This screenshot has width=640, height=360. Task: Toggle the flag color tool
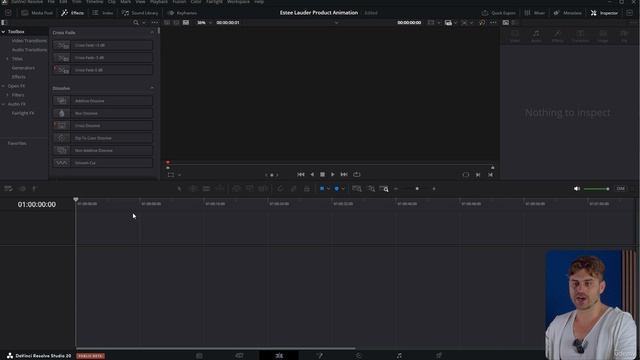[x=322, y=189]
